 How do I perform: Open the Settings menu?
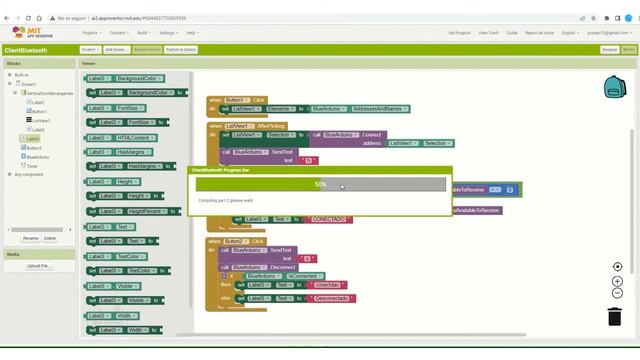pyautogui.click(x=169, y=33)
